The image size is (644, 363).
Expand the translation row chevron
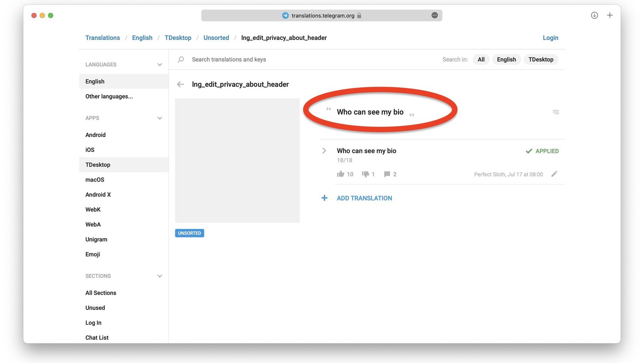pyautogui.click(x=324, y=151)
